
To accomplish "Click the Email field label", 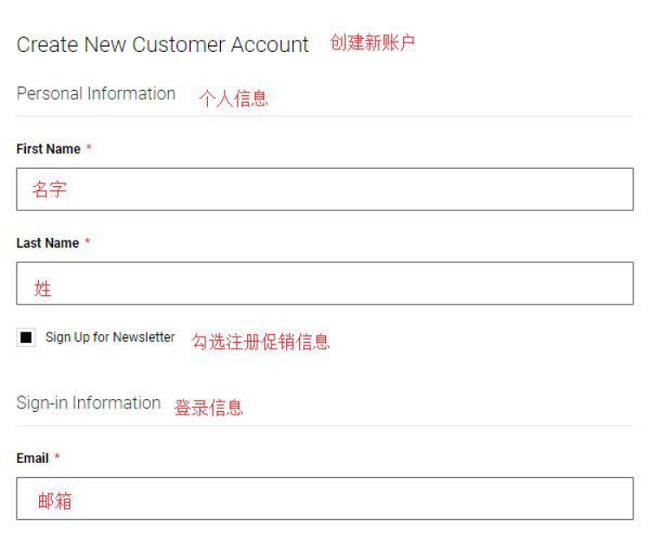I will click(32, 458).
